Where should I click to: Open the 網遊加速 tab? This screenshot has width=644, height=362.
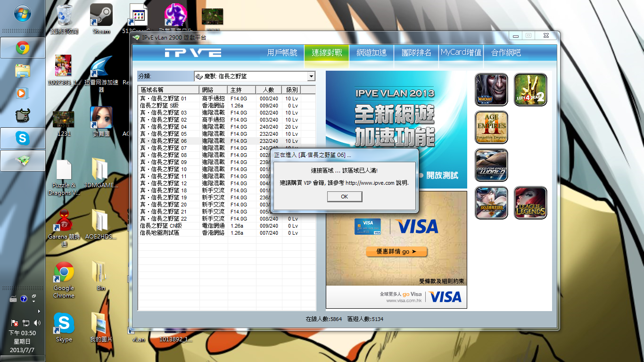[372, 53]
